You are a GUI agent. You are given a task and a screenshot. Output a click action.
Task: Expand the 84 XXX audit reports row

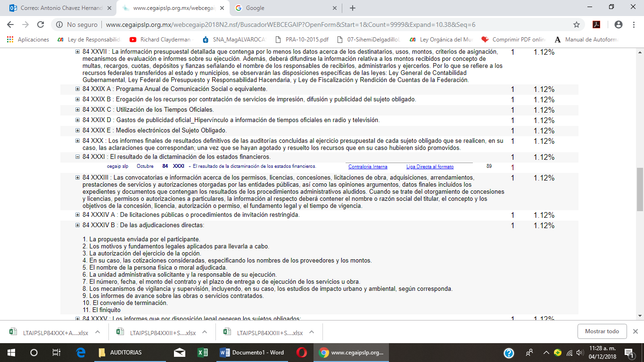point(78,141)
